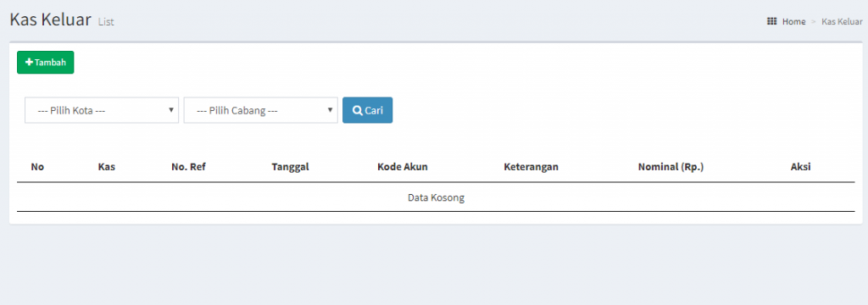Click the Tambah button text

coord(50,63)
